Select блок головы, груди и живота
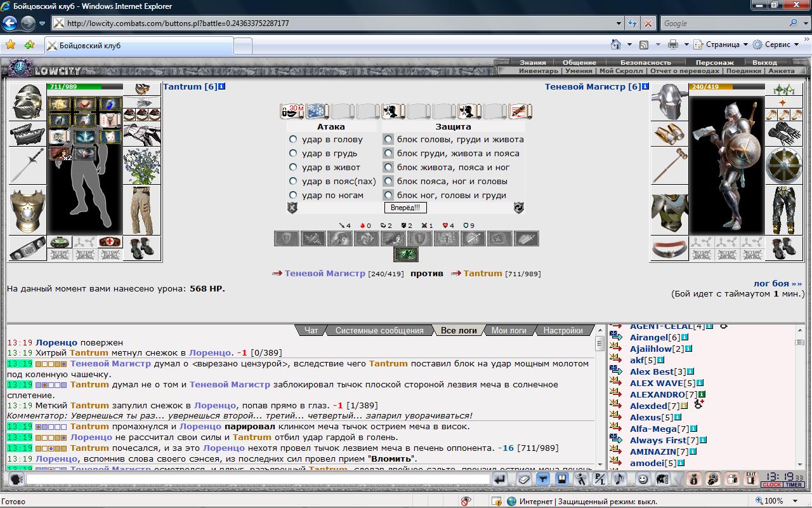Image resolution: width=812 pixels, height=508 pixels. pos(388,139)
